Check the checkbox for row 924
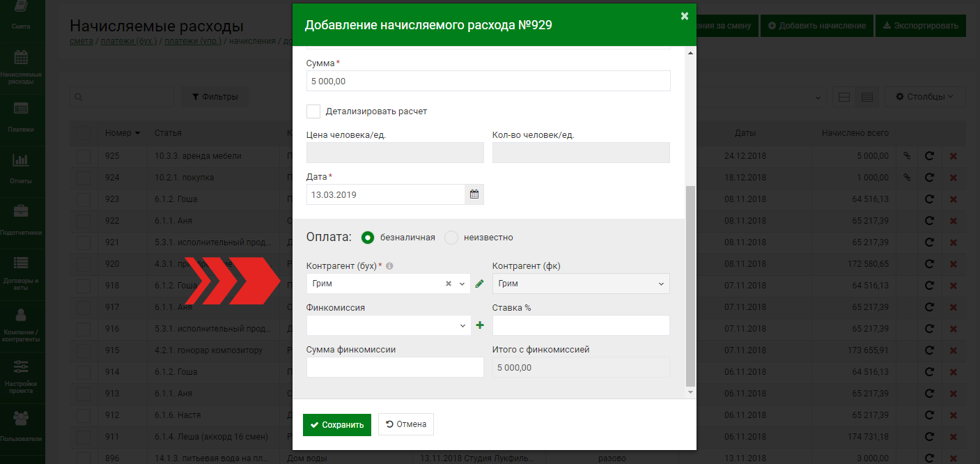The width and height of the screenshot is (980, 464). tap(84, 178)
